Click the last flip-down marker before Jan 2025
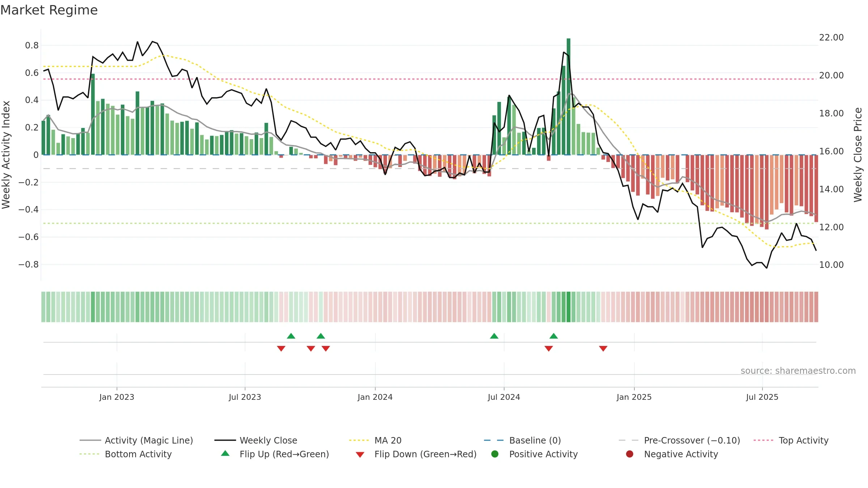The image size is (868, 488). tap(603, 348)
